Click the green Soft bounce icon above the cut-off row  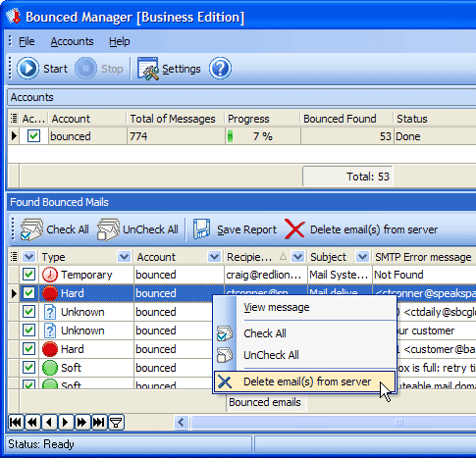[50, 368]
